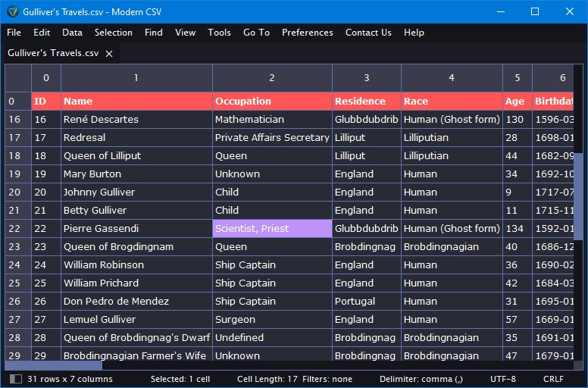588x388 pixels.
Task: Open the Preferences menu
Action: tap(308, 33)
